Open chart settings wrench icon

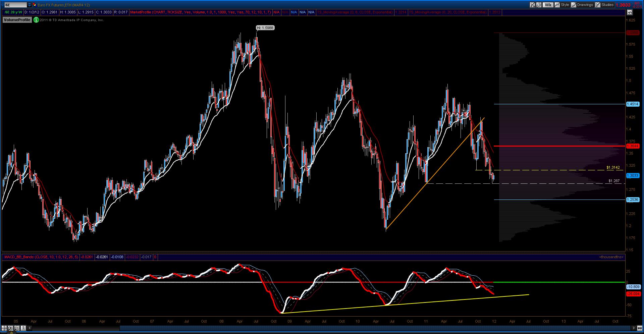539,5
